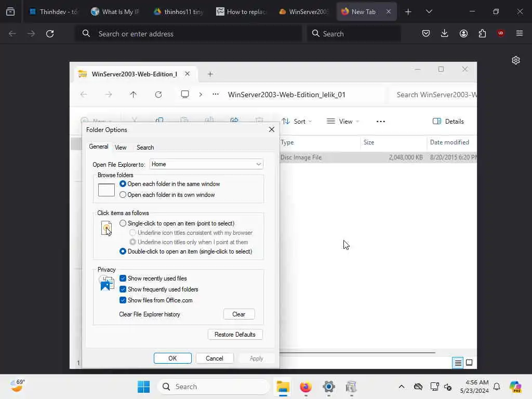Click Restore Defaults button
The height and width of the screenshot is (399, 532).
(x=235, y=335)
